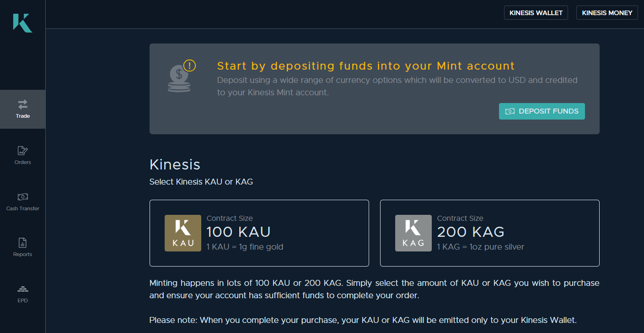This screenshot has width=644, height=333.
Task: Click the silver KAG logo tile
Action: (413, 233)
